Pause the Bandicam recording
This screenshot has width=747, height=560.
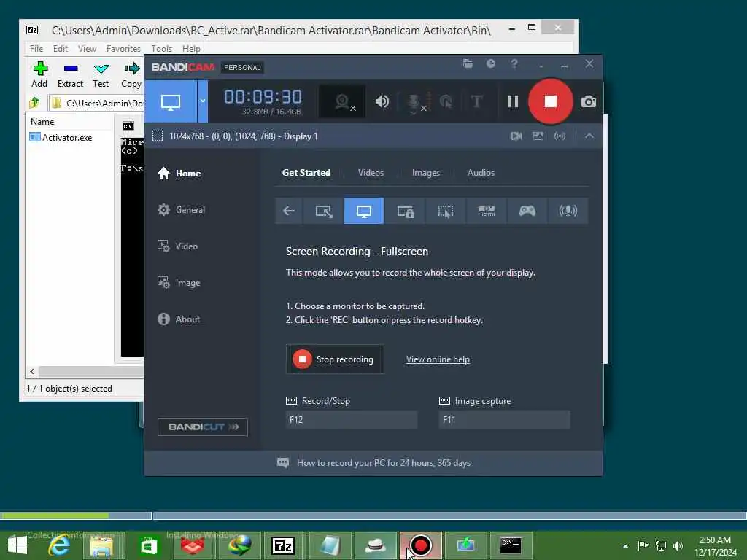point(513,101)
